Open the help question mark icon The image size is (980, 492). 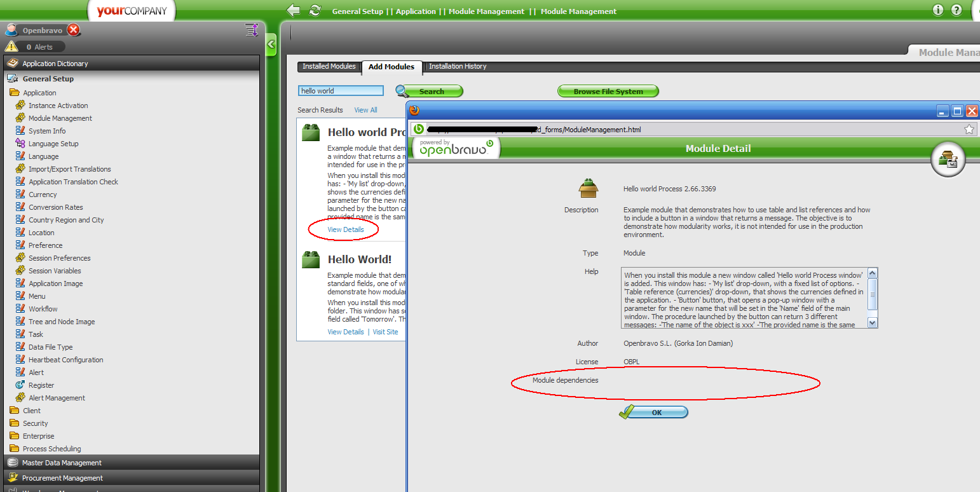(x=956, y=10)
